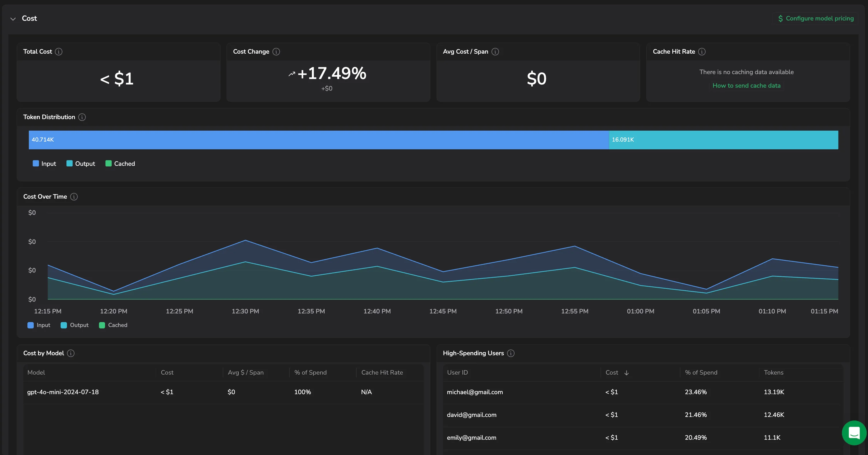Click the 16.091K output token bar
Screen dimensions: 868x455
click(723, 140)
